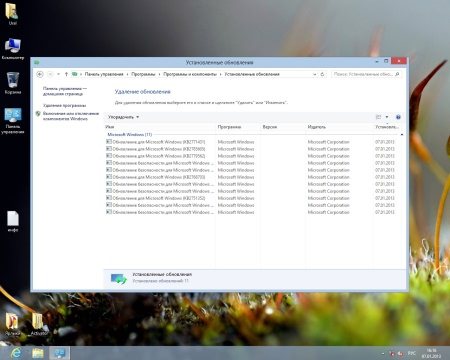Image resolution: width=450 pixels, height=360 pixels.
Task: Collapse the Microsoft Windows group arrow
Action: [x=402, y=134]
